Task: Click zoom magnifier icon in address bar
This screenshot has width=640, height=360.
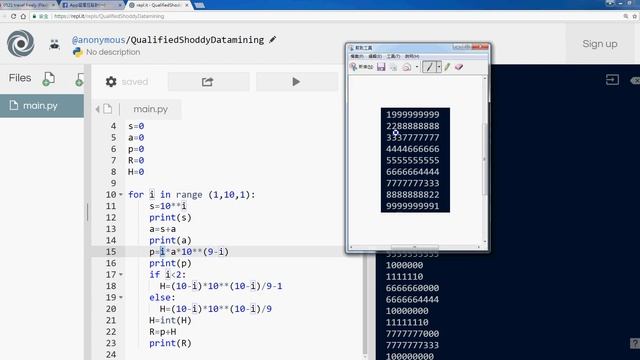Action: pyautogui.click(x=626, y=16)
